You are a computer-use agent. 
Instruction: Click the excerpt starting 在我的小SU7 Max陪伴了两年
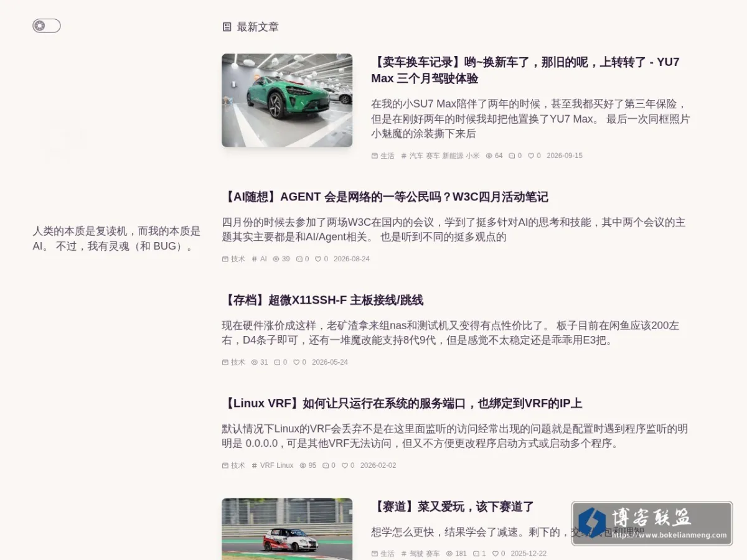(x=530, y=119)
